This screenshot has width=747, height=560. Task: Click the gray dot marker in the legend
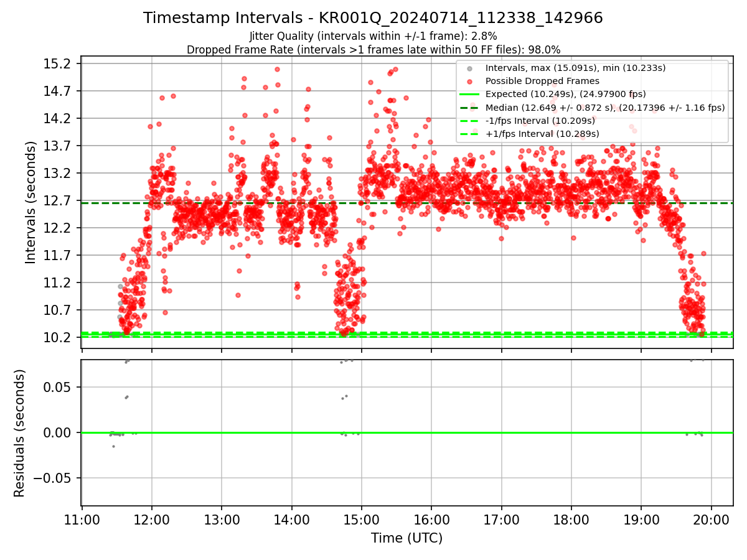[x=470, y=68]
